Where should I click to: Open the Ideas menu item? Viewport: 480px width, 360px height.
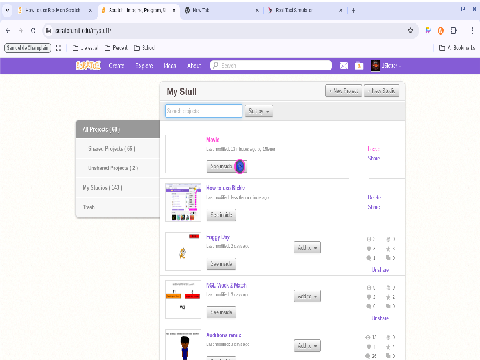coord(170,66)
